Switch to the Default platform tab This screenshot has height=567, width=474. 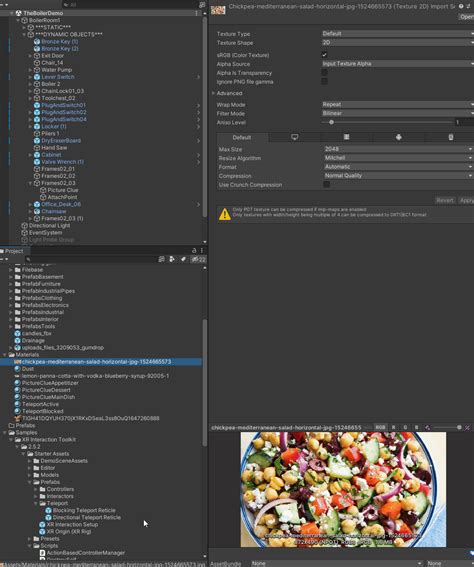point(242,137)
